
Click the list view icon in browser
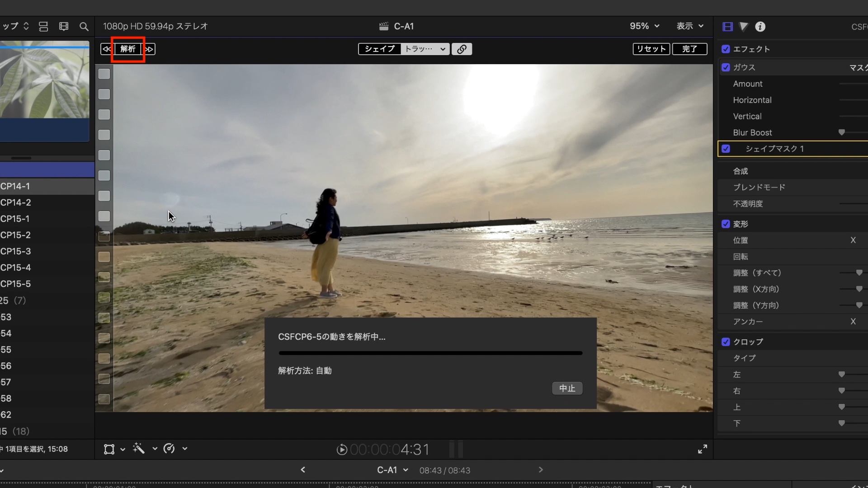[43, 27]
